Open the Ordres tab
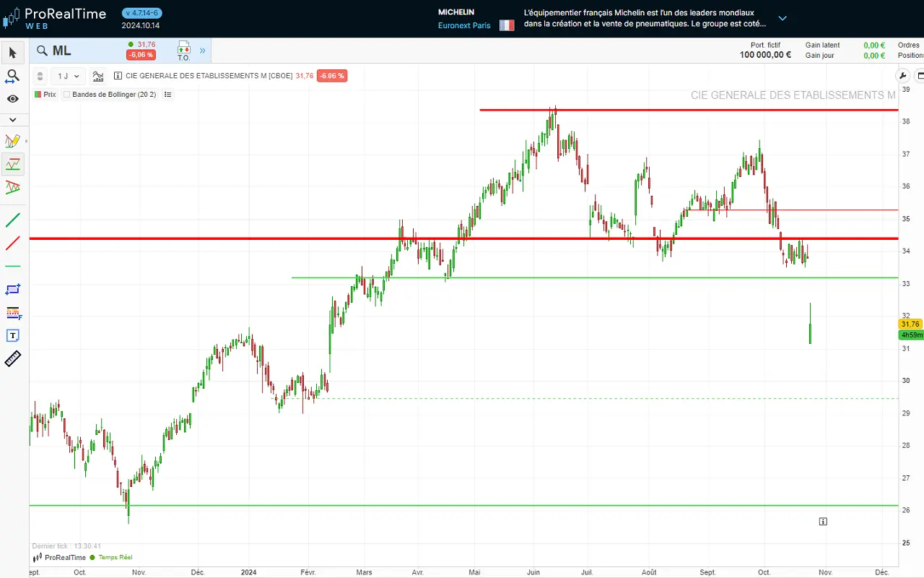The width and height of the screenshot is (924, 578). point(909,45)
